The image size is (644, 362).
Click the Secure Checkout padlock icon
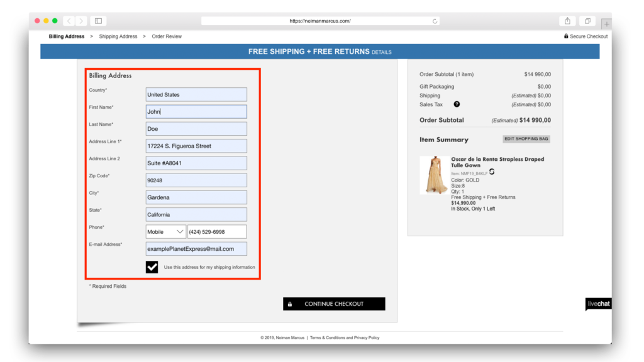point(566,36)
